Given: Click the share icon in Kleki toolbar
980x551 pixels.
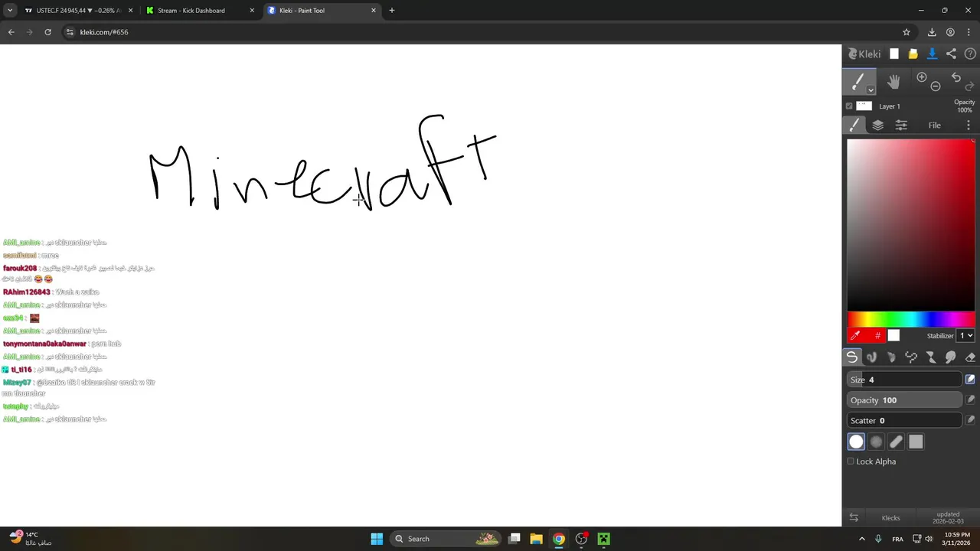Looking at the screenshot, I should coord(951,54).
